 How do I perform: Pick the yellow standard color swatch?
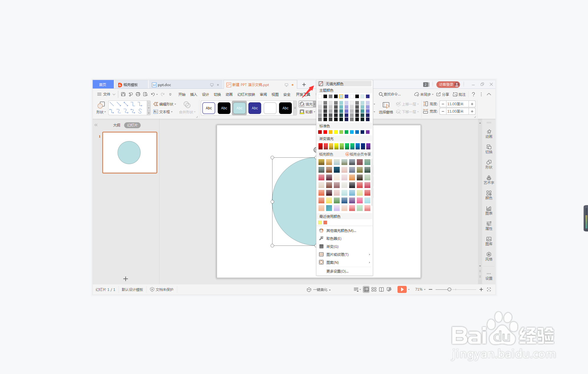(336, 132)
